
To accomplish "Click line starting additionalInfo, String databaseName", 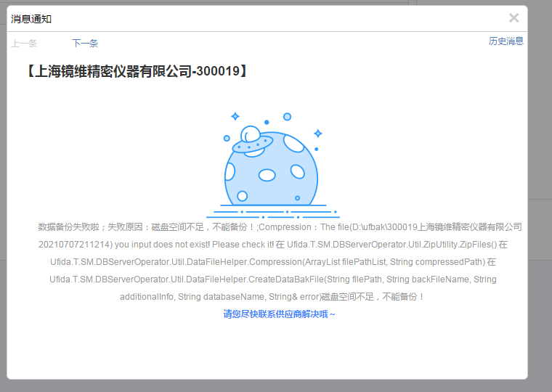I will [273, 297].
